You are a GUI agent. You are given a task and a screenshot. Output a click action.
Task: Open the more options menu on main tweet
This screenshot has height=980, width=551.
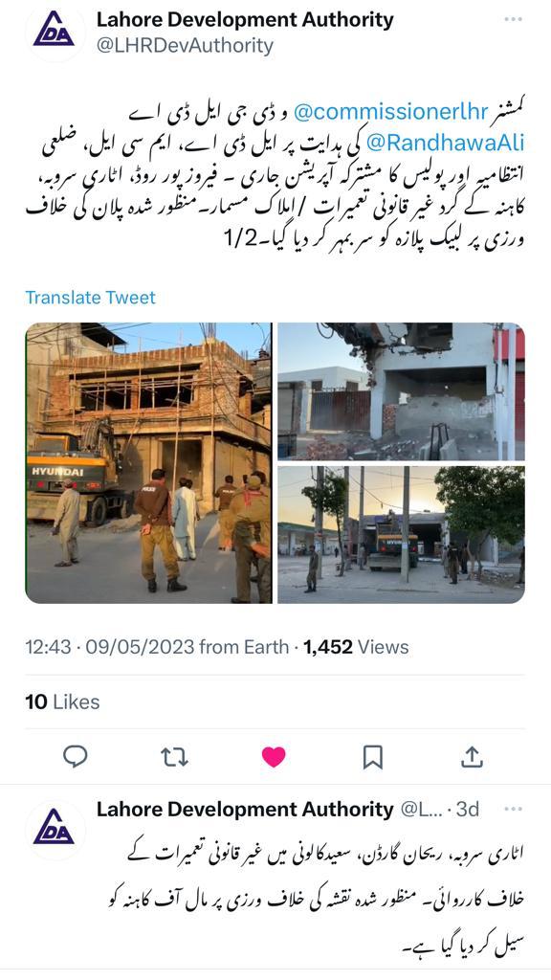513,19
